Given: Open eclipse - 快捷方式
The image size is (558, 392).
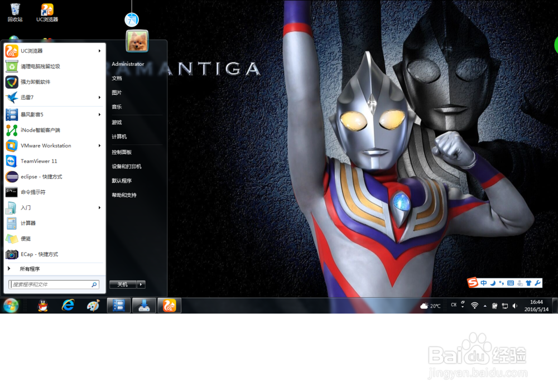Looking at the screenshot, I should tap(55, 176).
